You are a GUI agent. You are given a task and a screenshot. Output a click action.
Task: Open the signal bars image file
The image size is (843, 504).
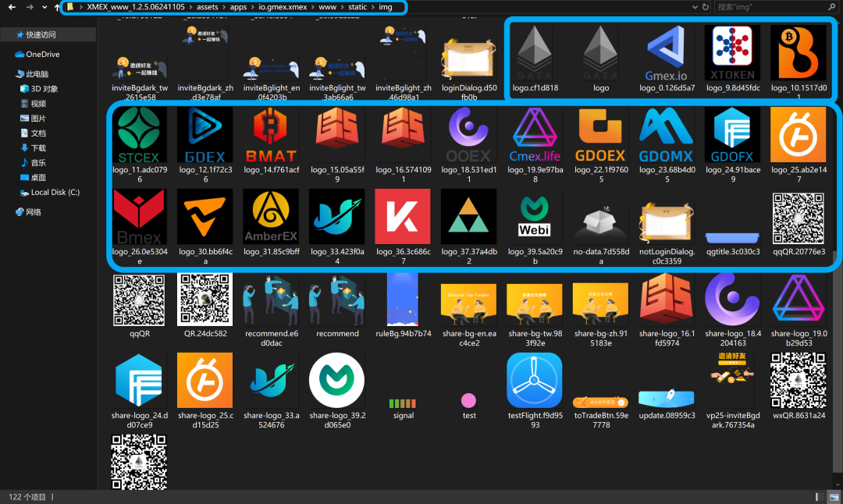coord(403,403)
